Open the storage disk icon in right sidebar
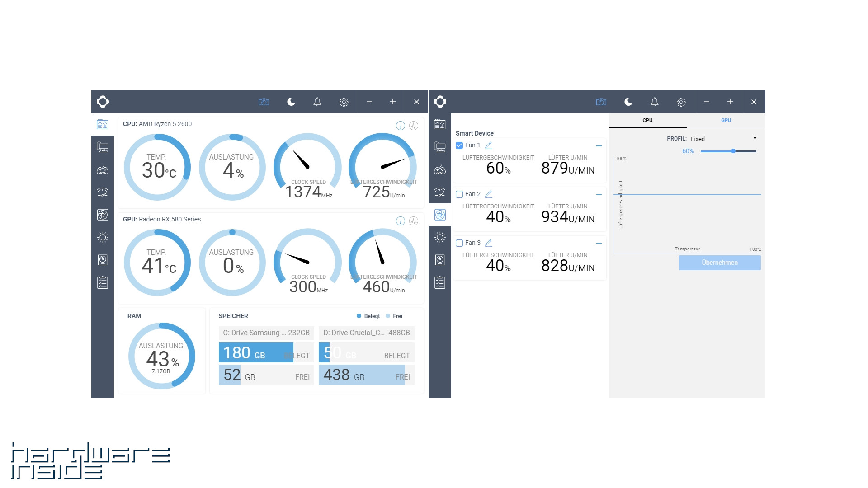This screenshot has height=488, width=868. click(440, 260)
